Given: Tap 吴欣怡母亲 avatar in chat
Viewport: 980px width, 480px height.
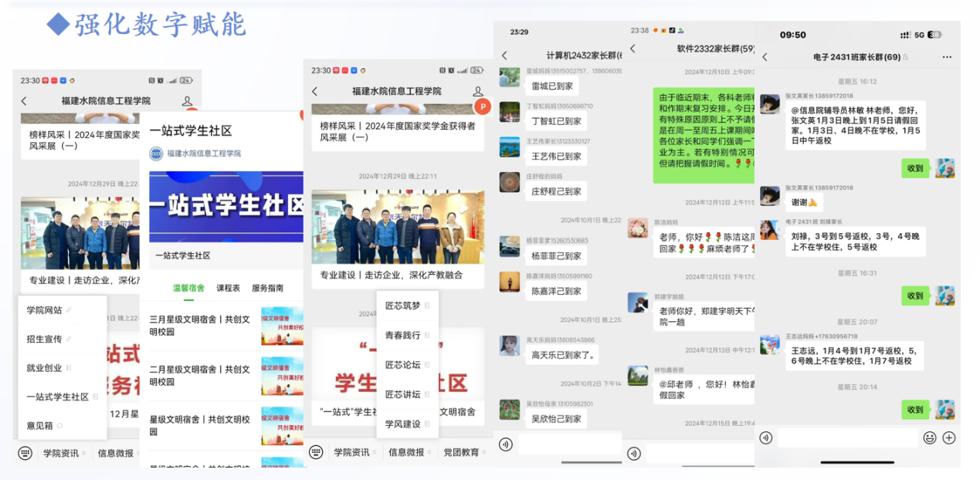Looking at the screenshot, I should 510,409.
